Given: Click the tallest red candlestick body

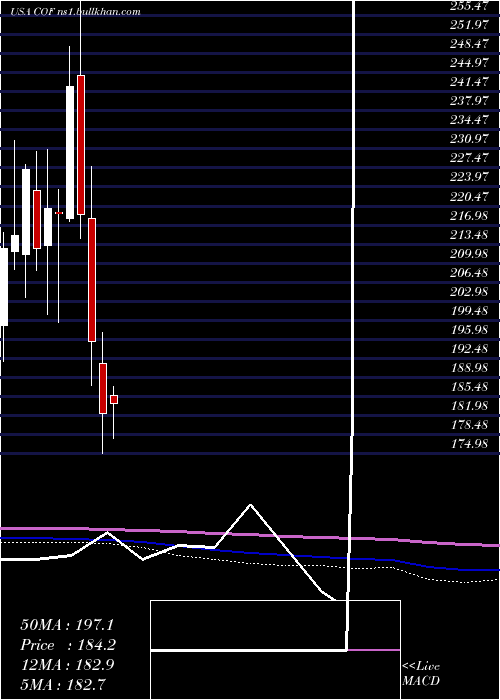Looking at the screenshot, I should tap(81, 145).
